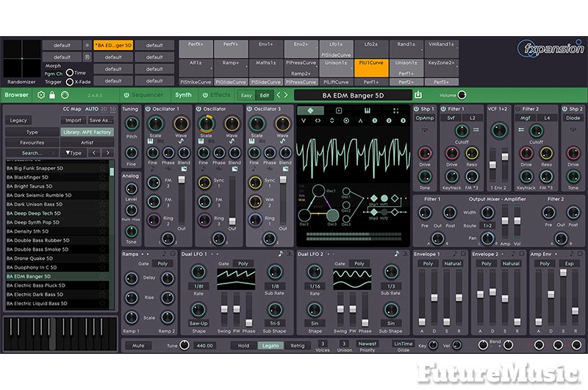Click the Mute button

click(x=138, y=345)
